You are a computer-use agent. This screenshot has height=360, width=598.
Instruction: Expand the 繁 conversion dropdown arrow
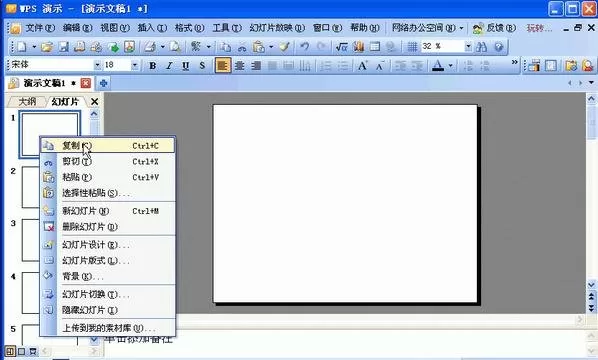(x=209, y=47)
